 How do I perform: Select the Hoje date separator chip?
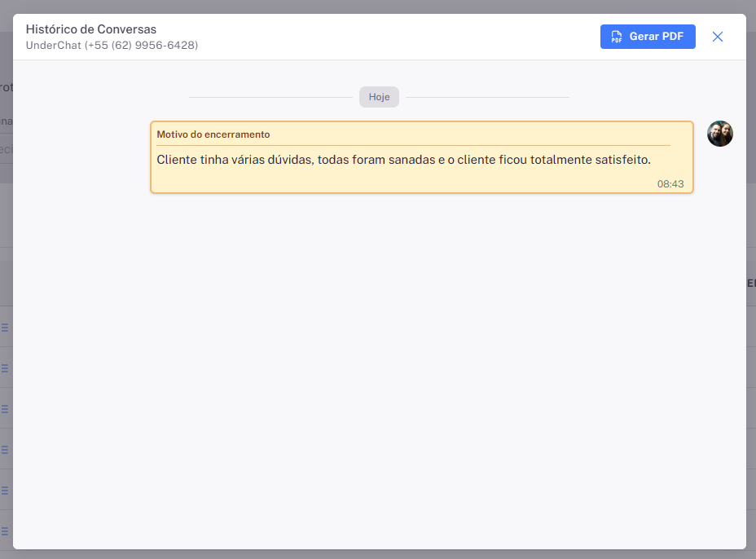pos(379,97)
